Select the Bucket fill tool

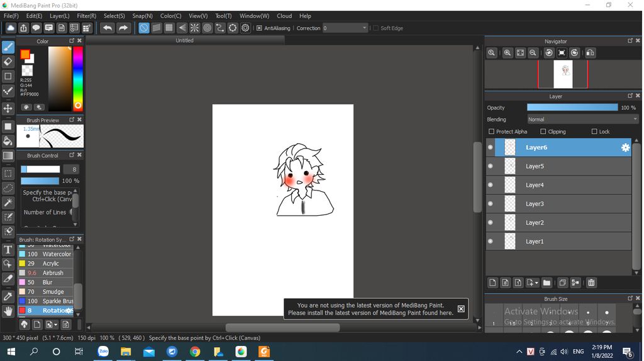(8, 141)
